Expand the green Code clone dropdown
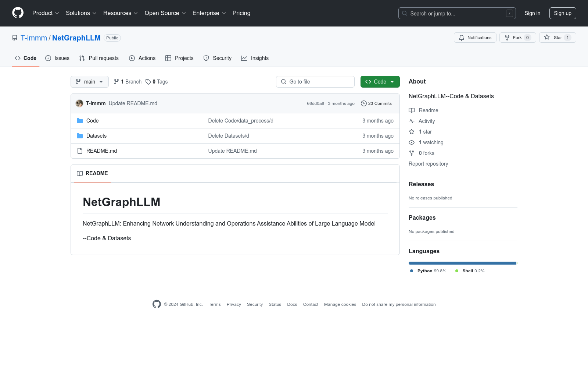Viewport: 588px width, 368px height. click(x=380, y=82)
